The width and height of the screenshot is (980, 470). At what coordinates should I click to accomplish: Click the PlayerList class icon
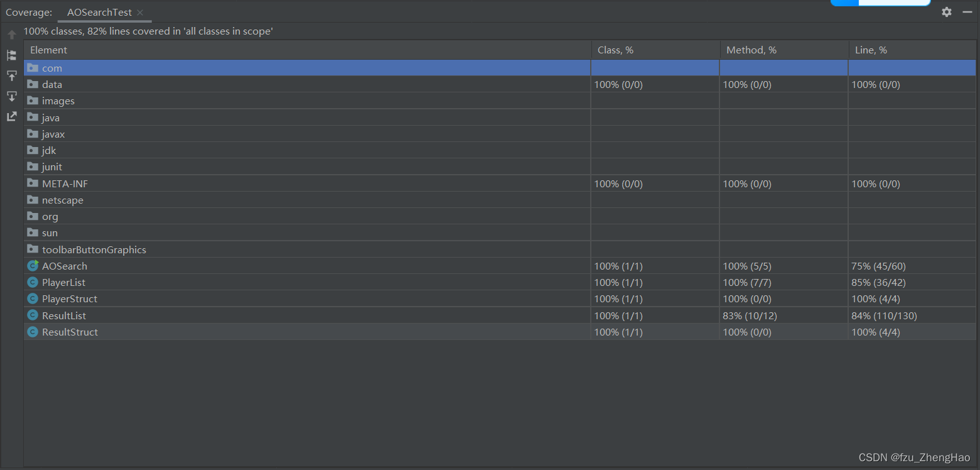click(33, 282)
